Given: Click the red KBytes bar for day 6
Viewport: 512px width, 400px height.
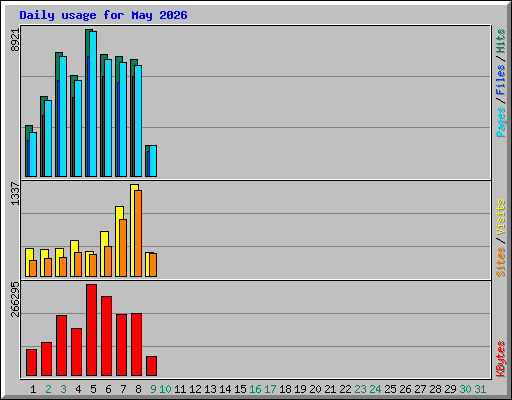Looking at the screenshot, I should 107,336.
